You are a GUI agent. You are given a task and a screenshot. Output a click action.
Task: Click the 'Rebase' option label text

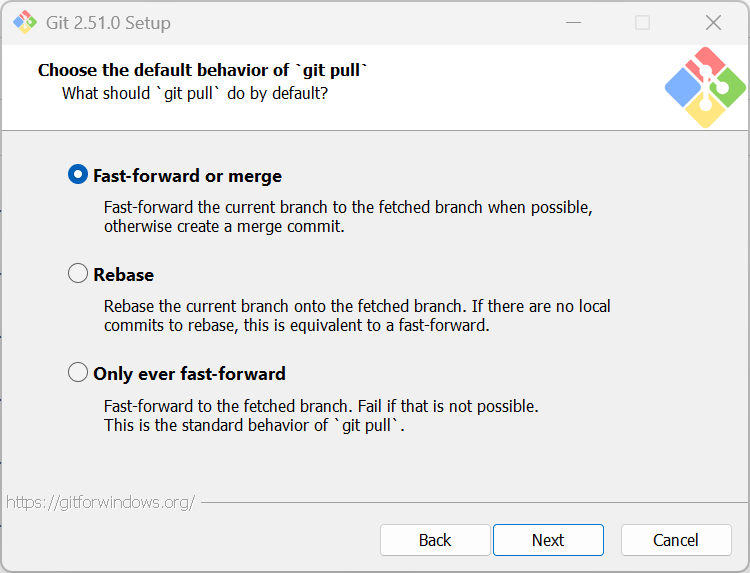(123, 274)
